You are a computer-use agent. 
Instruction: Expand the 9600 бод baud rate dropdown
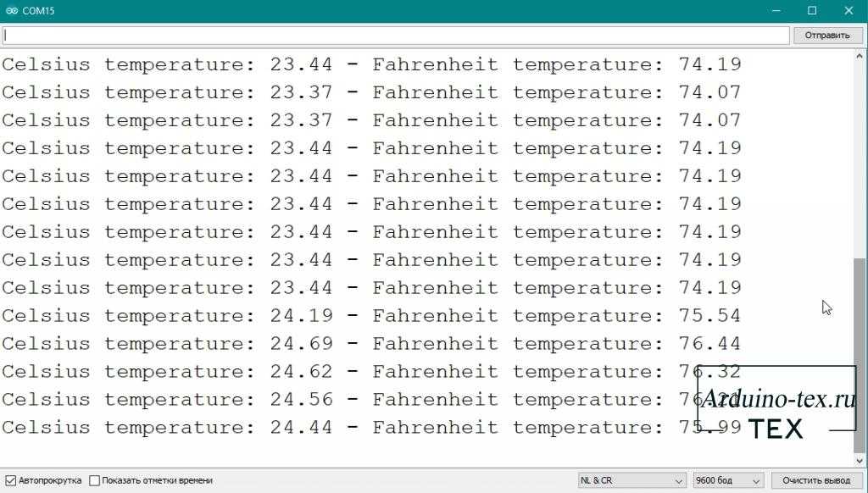728,480
